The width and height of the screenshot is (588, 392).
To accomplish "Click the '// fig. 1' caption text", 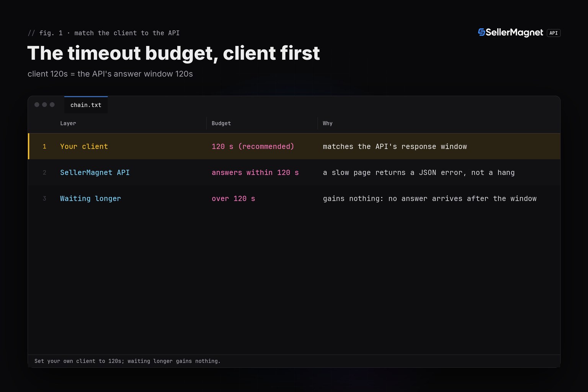I will coord(45,33).
